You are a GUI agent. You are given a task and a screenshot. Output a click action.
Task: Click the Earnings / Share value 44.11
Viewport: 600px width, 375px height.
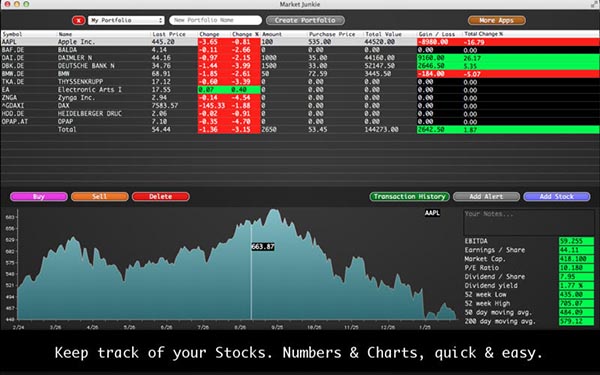576,250
